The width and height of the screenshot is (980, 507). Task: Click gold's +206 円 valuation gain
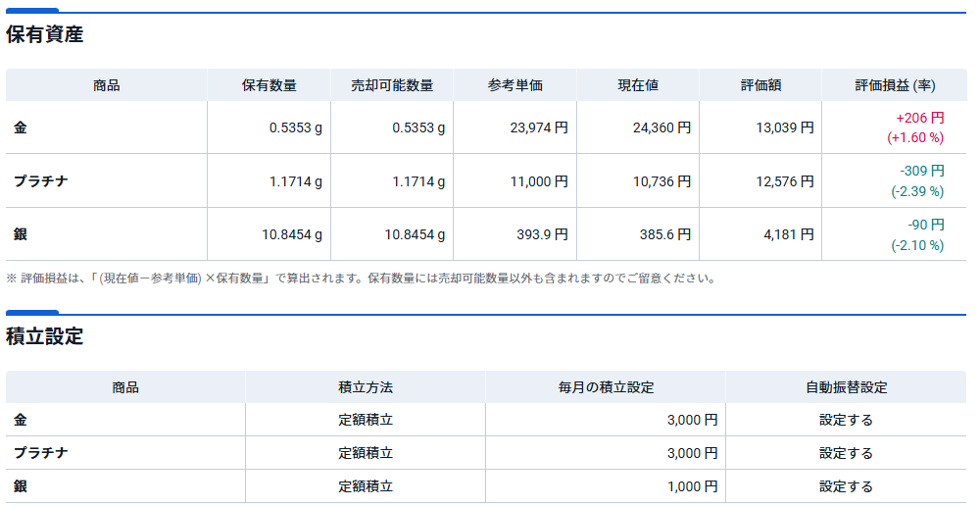[919, 118]
